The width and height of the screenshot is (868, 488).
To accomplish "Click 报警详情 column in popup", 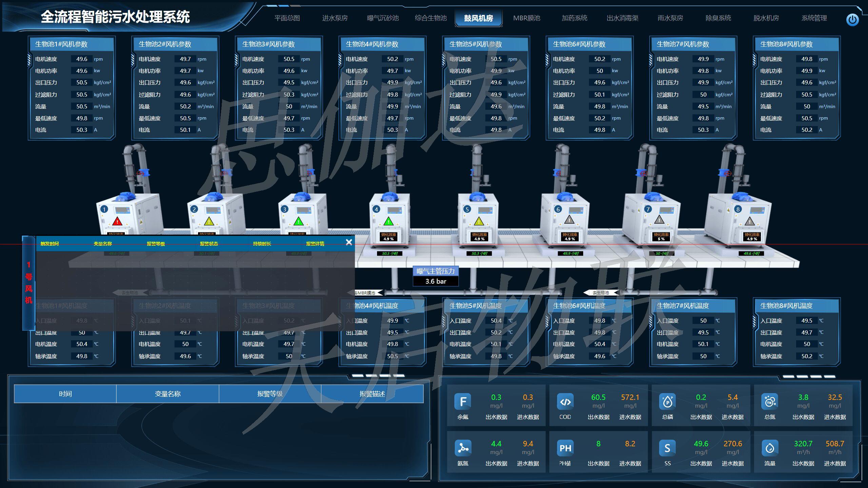I will coord(315,244).
